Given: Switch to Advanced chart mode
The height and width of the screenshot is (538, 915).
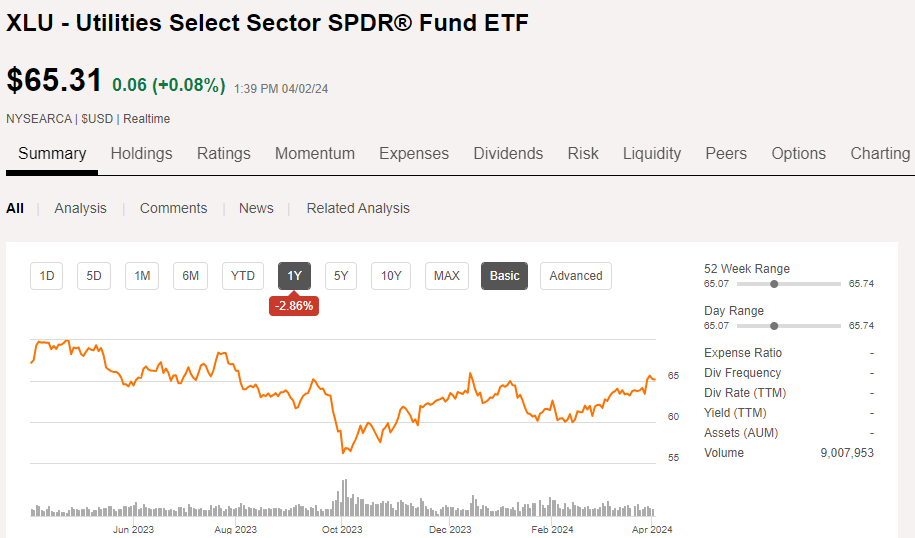Looking at the screenshot, I should (576, 276).
